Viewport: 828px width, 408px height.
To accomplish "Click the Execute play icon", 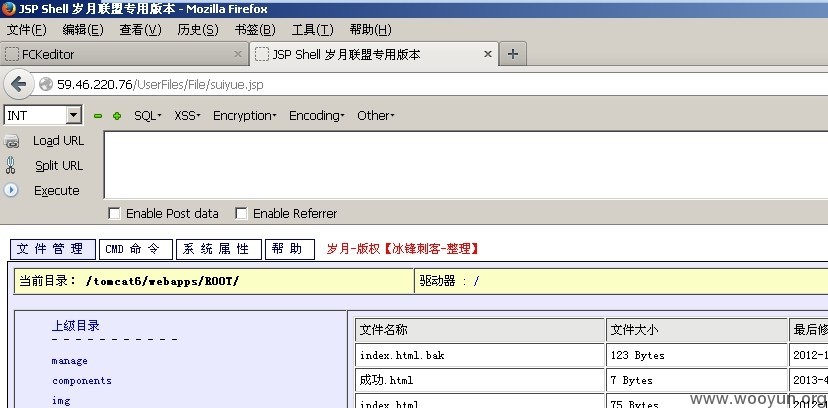I will pyautogui.click(x=11, y=190).
